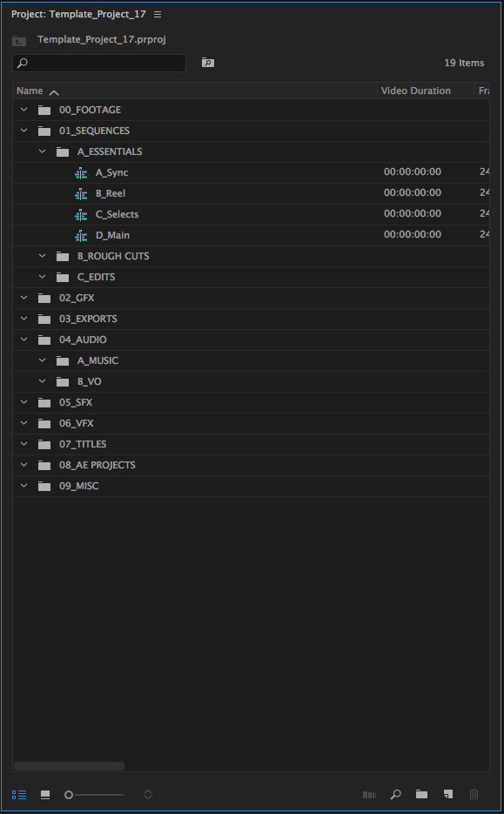
Task: Select the A_Sync sequence icon
Action: click(81, 173)
